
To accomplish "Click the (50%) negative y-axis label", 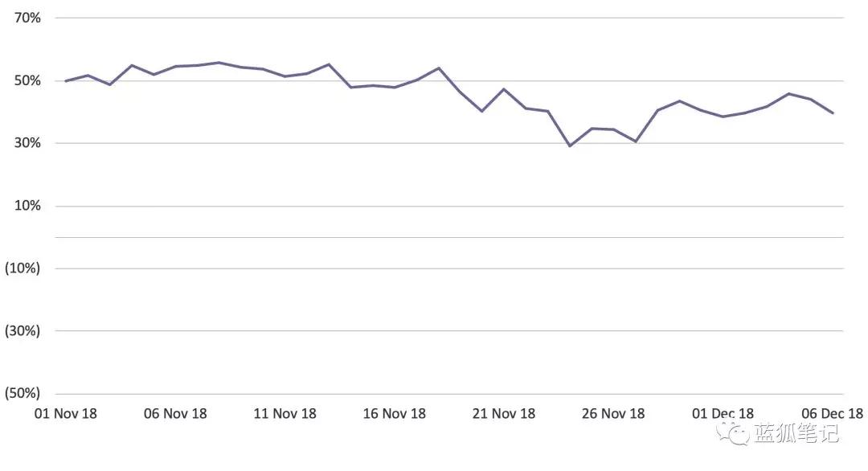I will point(23,393).
